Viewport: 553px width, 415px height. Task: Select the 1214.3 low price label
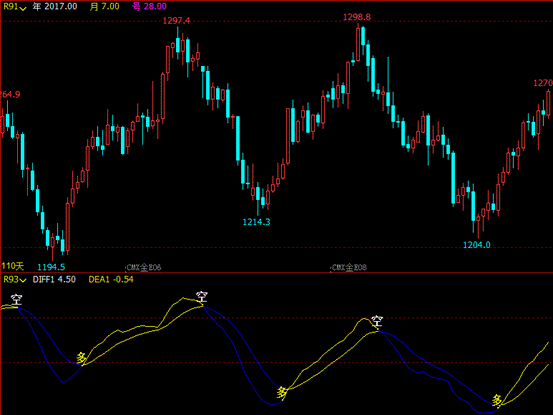[x=256, y=222]
